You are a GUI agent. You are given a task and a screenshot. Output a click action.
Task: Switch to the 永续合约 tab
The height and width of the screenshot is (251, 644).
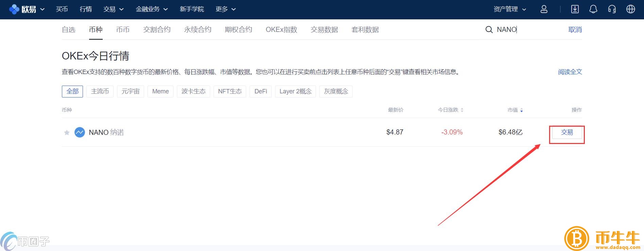point(198,30)
